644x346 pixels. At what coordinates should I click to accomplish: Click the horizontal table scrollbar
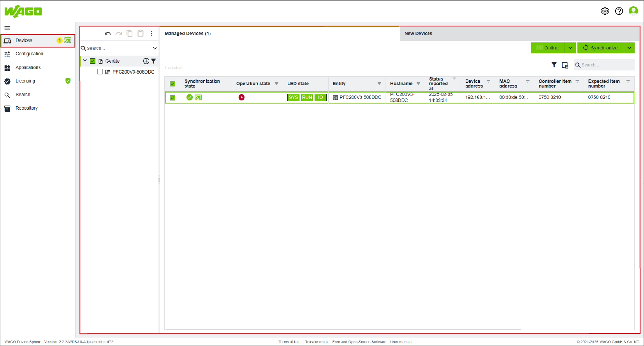pos(343,330)
